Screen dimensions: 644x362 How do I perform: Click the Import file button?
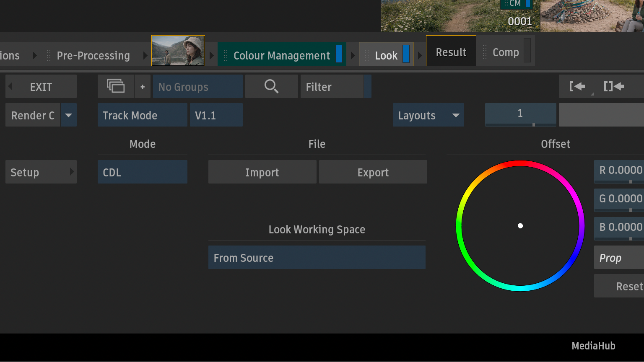point(262,172)
